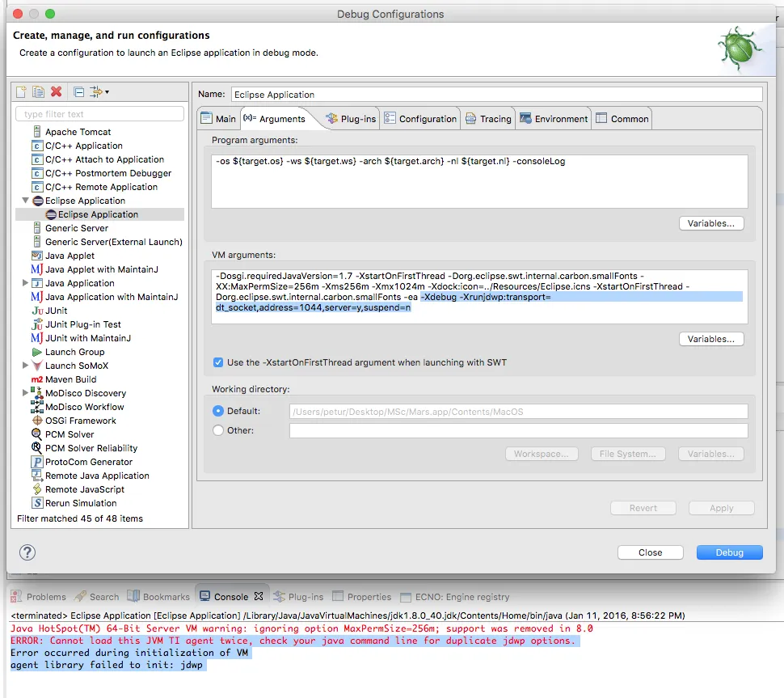Click the Revert button
784x698 pixels.
click(643, 508)
